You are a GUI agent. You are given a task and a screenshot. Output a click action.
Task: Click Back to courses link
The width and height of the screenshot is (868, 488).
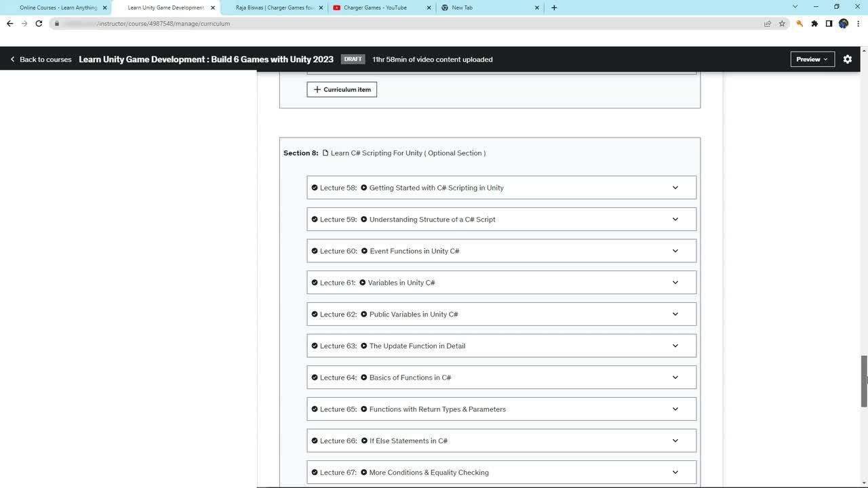pos(41,59)
